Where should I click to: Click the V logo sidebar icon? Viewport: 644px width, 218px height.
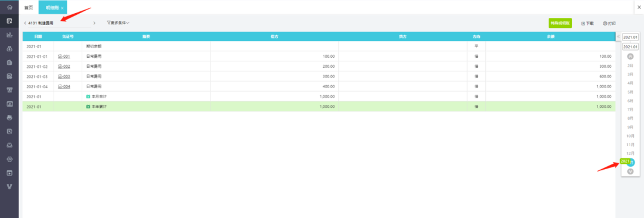pos(10,186)
